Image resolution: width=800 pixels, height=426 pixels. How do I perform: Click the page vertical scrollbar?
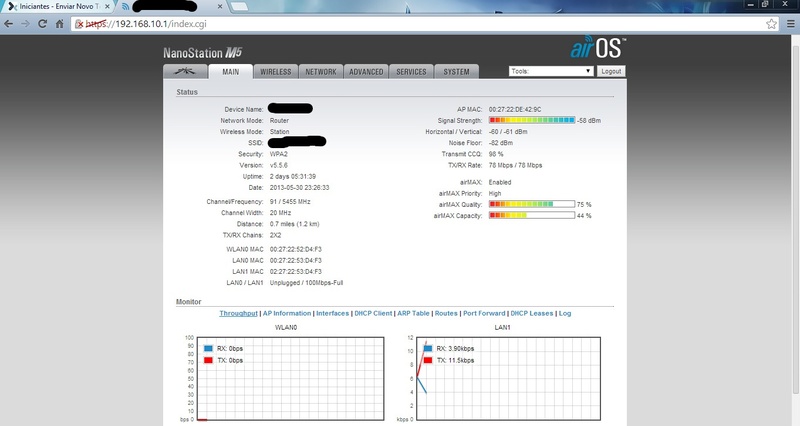795,219
